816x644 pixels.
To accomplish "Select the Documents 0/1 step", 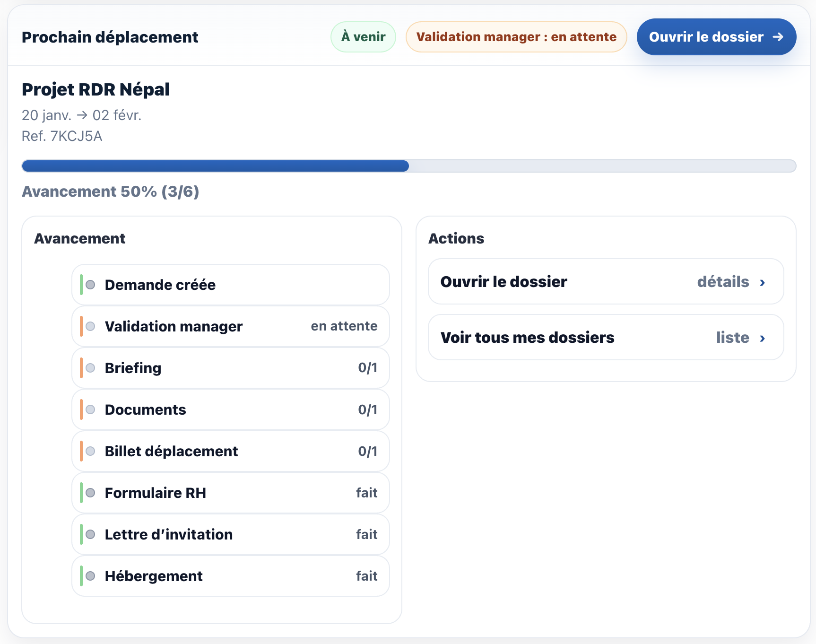I will pyautogui.click(x=230, y=409).
